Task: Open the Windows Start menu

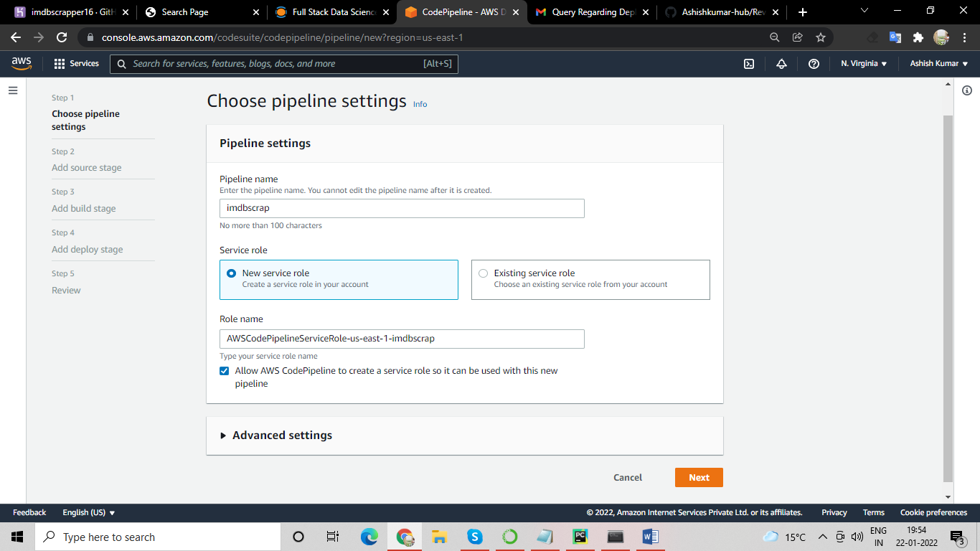Action: point(17,537)
